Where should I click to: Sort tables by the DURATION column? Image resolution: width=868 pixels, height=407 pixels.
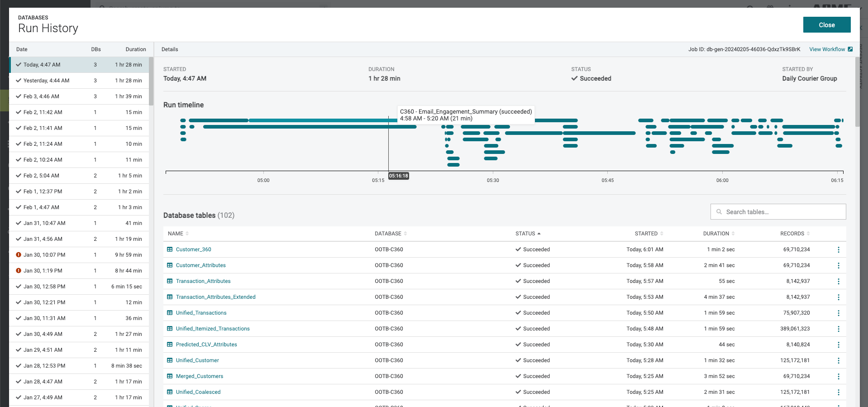(719, 234)
